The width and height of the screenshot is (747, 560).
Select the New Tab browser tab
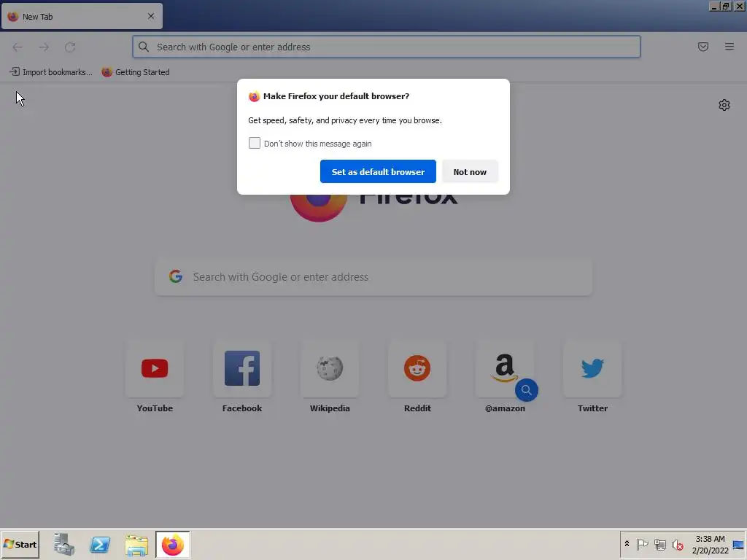click(82, 16)
